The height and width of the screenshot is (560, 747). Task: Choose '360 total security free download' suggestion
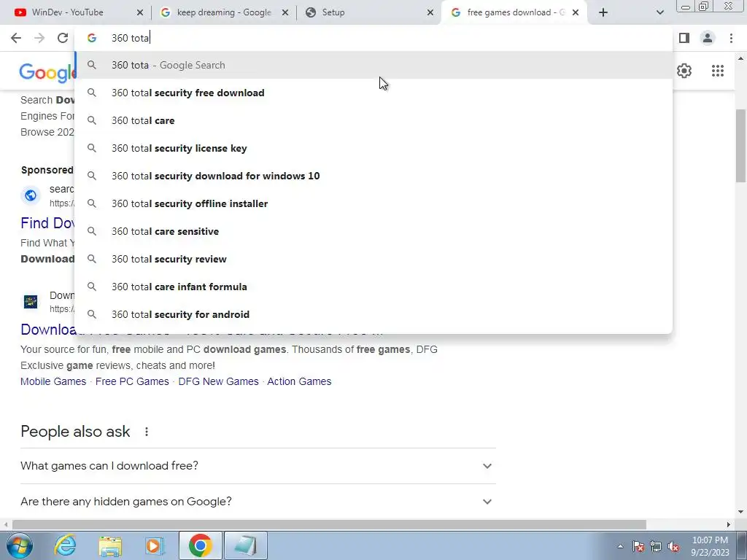click(x=373, y=93)
